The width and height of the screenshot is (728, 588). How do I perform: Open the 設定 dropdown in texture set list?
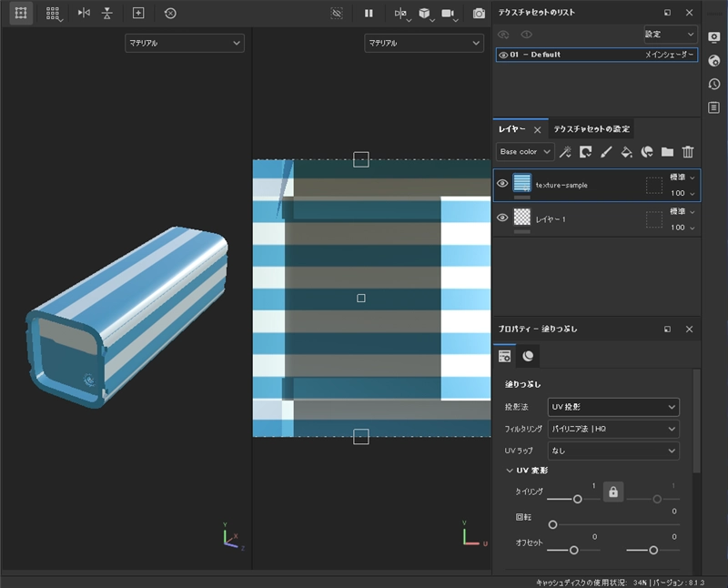click(670, 35)
